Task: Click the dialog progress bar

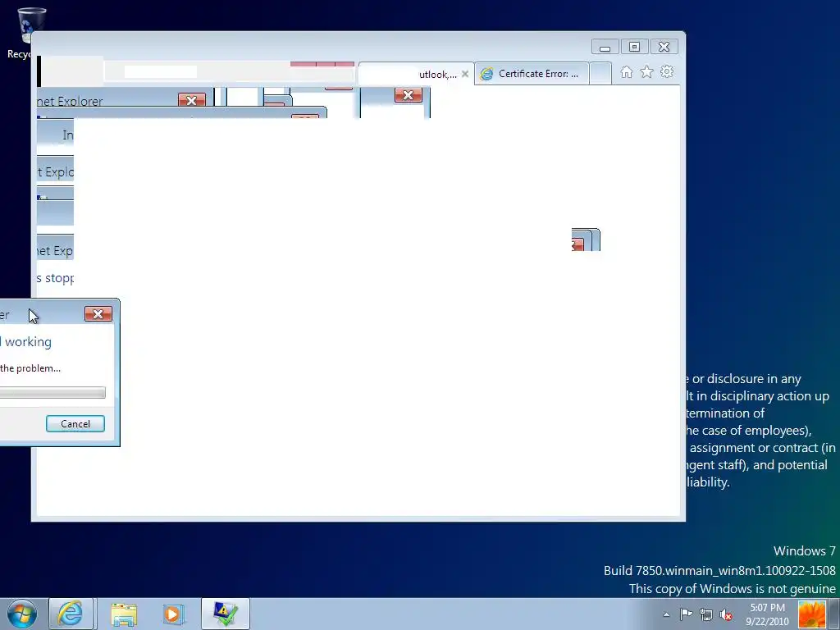Action: [52, 393]
